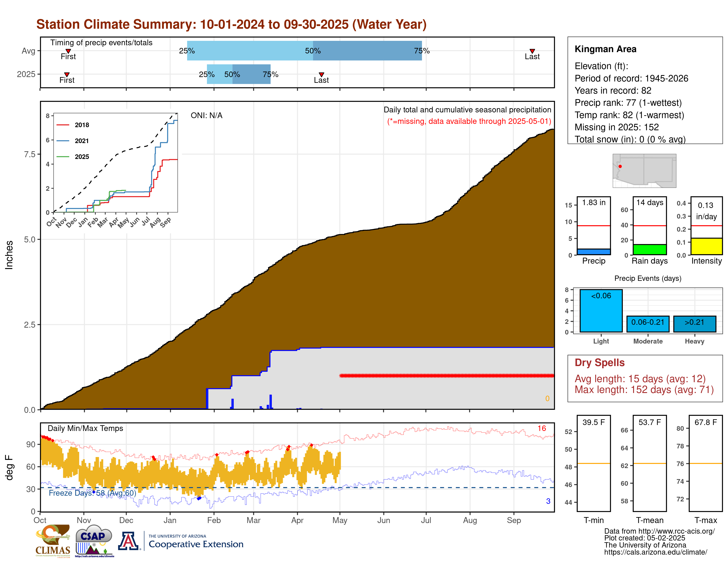Click the Avg 'Last' red triangle marker

(x=532, y=51)
